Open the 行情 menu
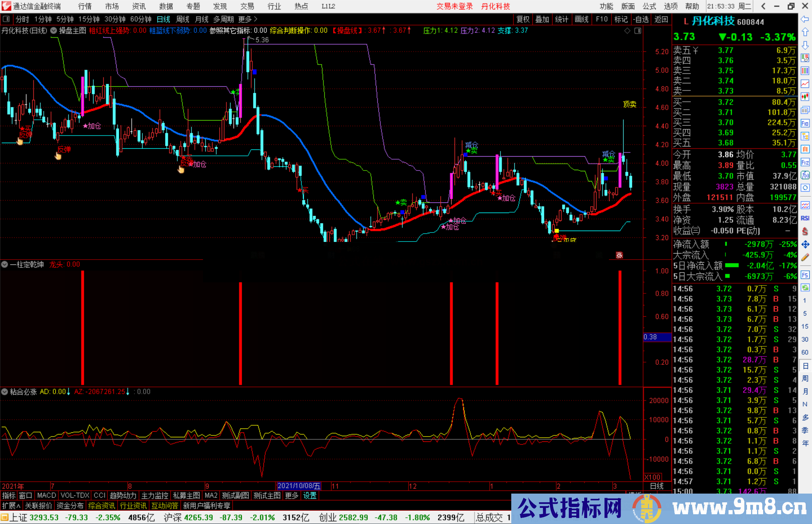812x524 pixels. [85, 6]
